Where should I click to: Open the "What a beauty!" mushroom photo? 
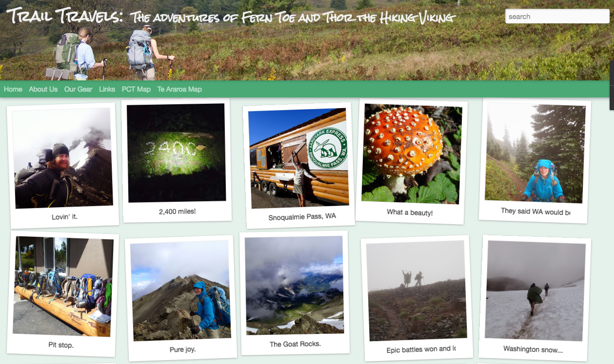(412, 154)
